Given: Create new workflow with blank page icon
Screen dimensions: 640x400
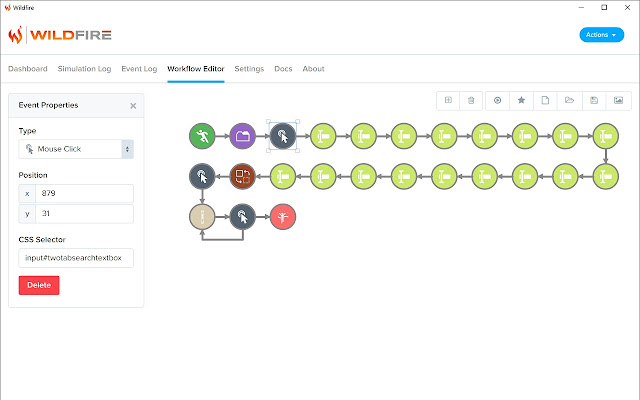Looking at the screenshot, I should pos(545,100).
